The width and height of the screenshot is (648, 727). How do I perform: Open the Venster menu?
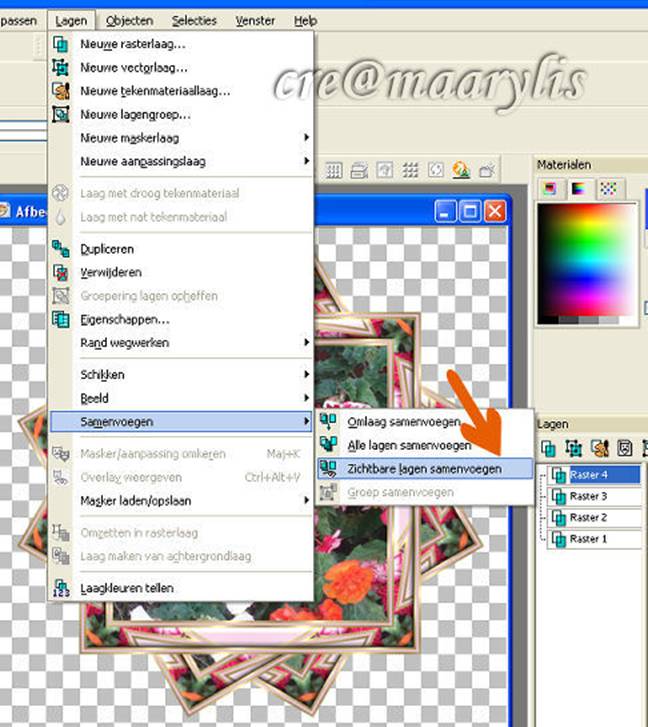coord(255,21)
